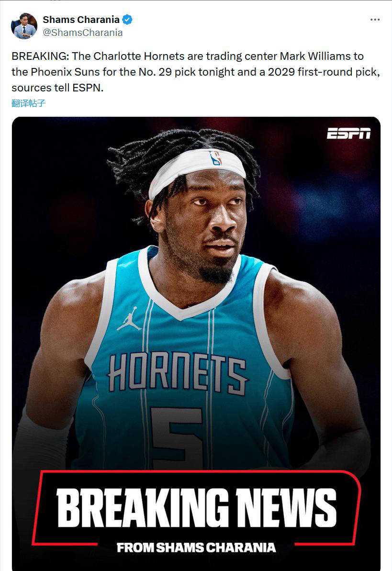Click the blue verified badge
The height and width of the screenshot is (571, 392).
[x=127, y=20]
